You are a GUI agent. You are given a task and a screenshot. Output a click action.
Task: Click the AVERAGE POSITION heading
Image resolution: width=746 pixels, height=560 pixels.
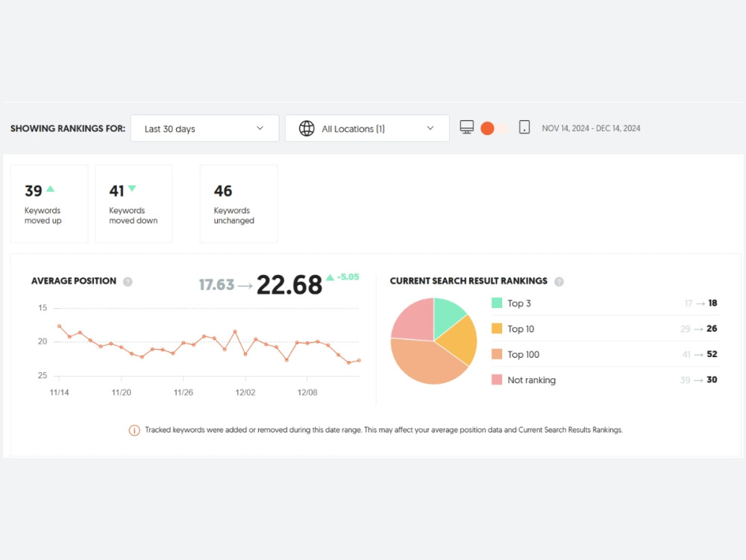[x=74, y=281]
